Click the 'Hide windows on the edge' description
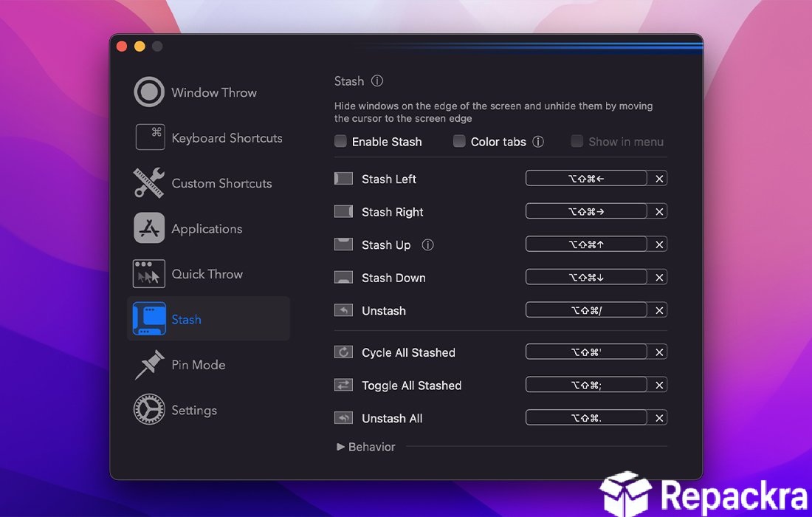812x517 pixels. point(493,112)
